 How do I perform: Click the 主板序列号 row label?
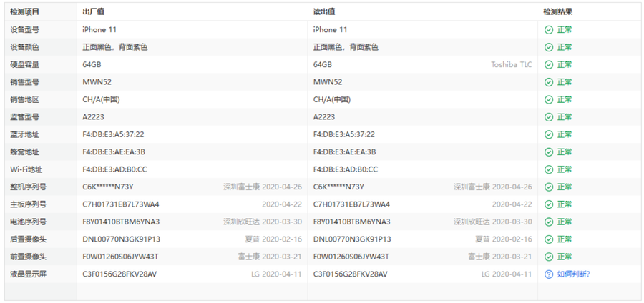(29, 204)
